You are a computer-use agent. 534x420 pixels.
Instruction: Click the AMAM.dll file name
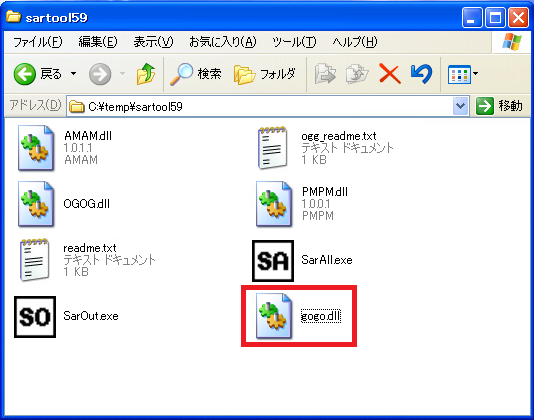point(88,136)
